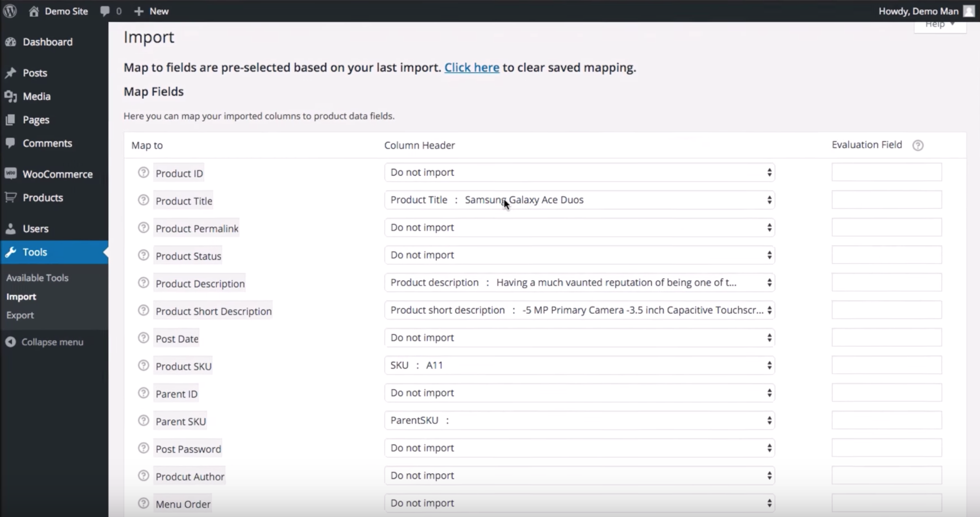Select the Export menu item
The image size is (980, 517).
pos(19,315)
